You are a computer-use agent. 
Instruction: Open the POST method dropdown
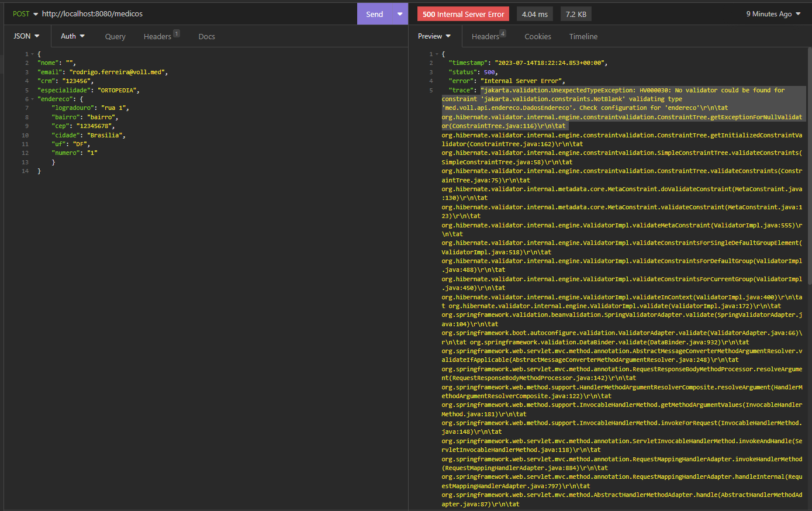point(25,13)
